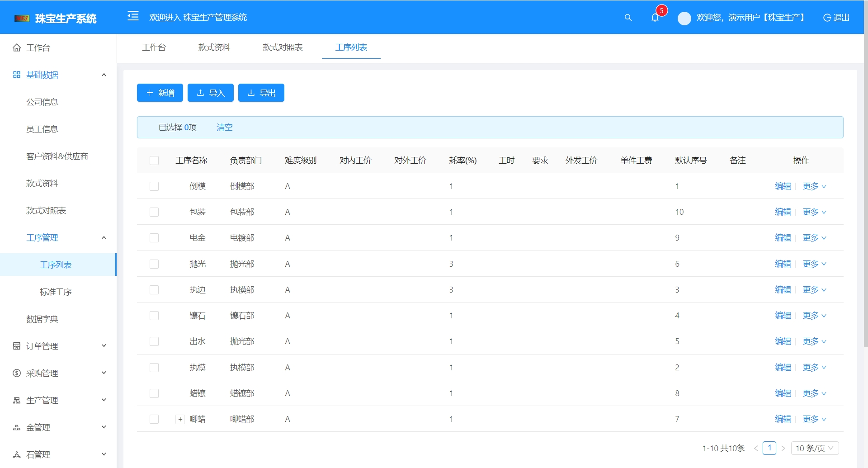
Task: Click the 导出 export button
Action: point(261,93)
